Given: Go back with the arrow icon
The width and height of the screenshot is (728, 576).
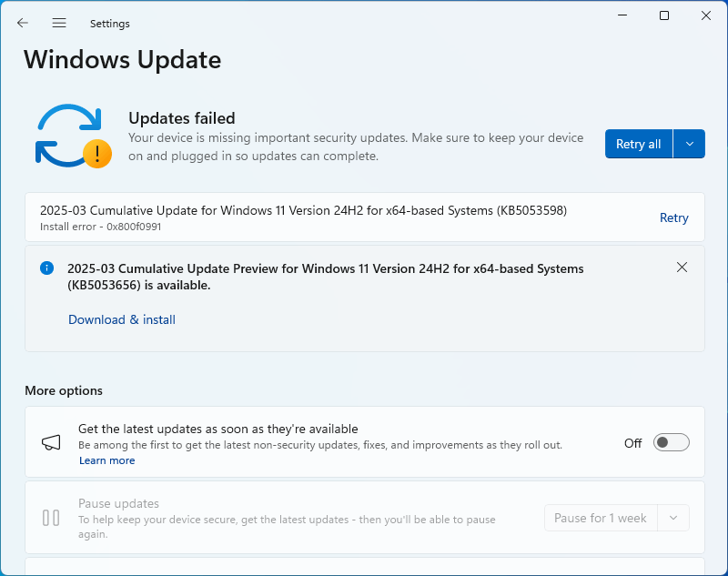Looking at the screenshot, I should [22, 23].
